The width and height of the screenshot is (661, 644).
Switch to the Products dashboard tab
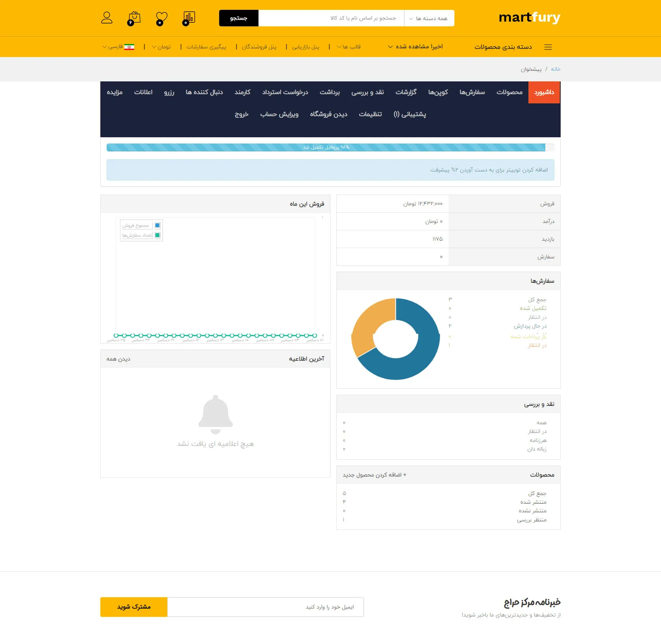click(x=509, y=92)
